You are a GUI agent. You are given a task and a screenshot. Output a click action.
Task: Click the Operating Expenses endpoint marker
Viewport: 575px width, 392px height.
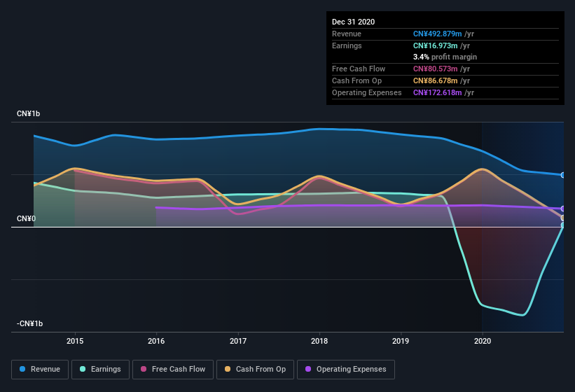563,209
